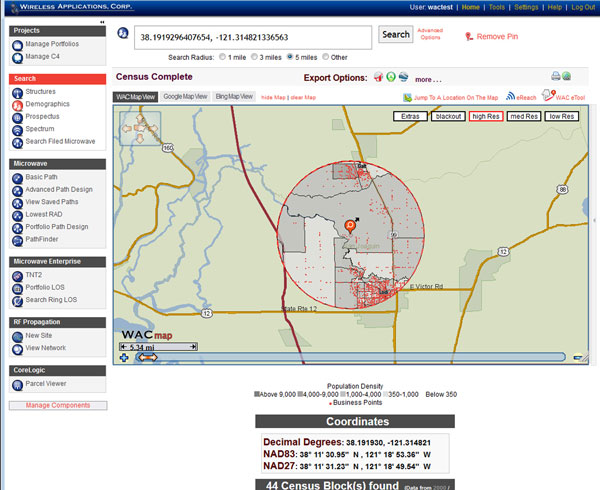
Task: Click the Demographics icon in Search panel
Action: (19, 103)
